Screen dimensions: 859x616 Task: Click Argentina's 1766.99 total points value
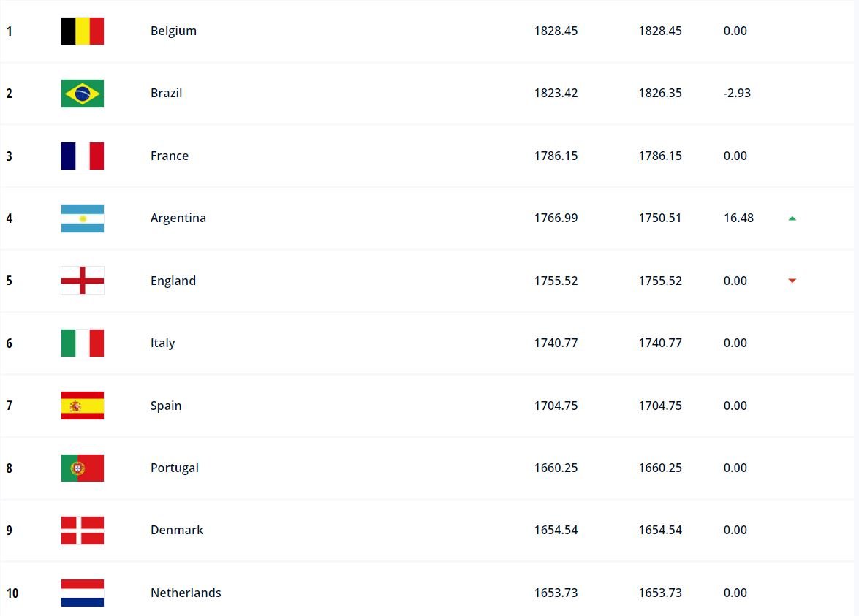(x=556, y=218)
